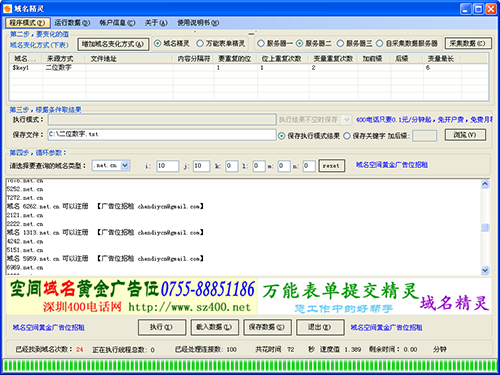
Task: Click the 退出 button
Action: click(320, 327)
